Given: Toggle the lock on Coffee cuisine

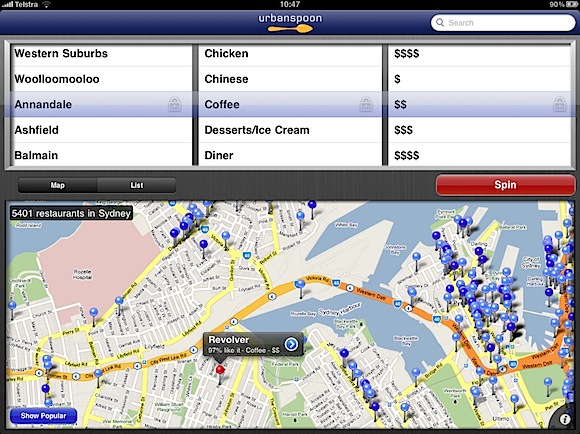Looking at the screenshot, I should tap(366, 104).
